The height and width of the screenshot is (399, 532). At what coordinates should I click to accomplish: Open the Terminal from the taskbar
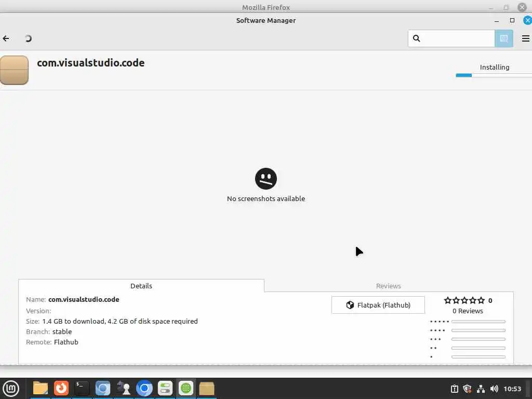pyautogui.click(x=82, y=389)
